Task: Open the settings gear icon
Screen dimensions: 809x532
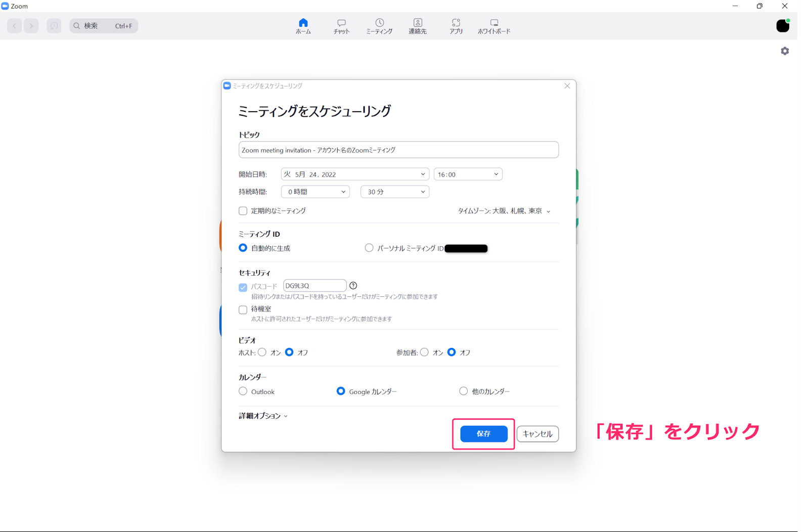Action: point(785,51)
